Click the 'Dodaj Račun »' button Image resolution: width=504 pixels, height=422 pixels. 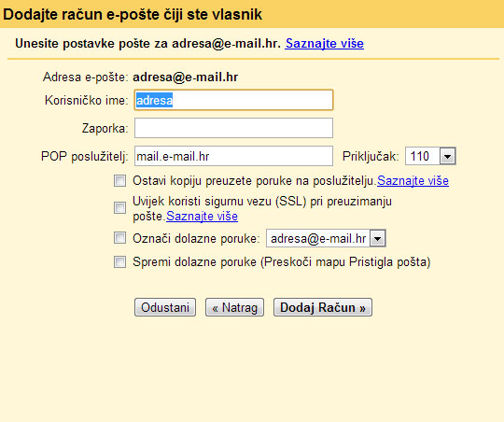(x=323, y=307)
